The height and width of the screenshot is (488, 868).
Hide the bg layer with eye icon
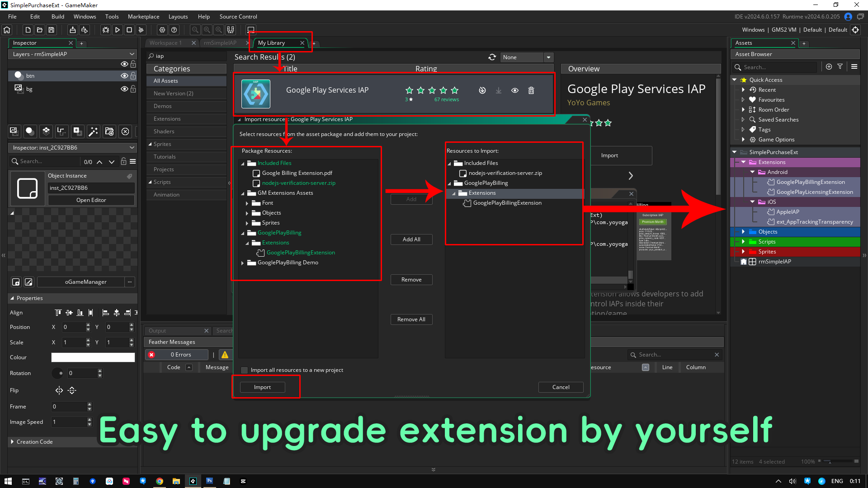124,89
